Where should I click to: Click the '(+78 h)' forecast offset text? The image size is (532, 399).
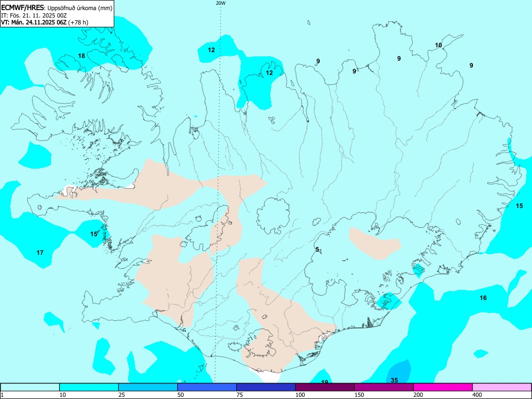pos(78,23)
